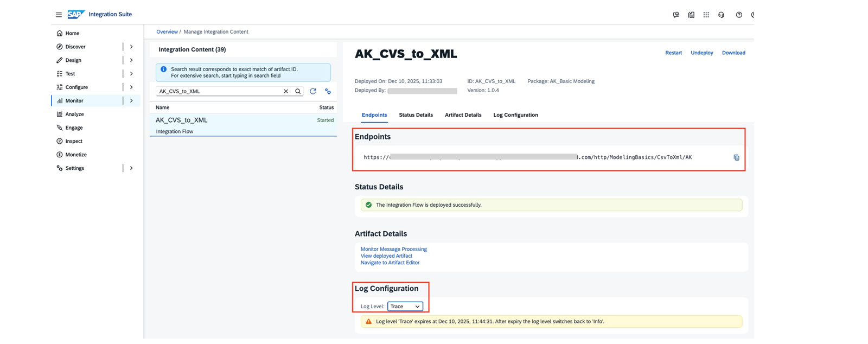Click View deployed Artifact link

(x=386, y=256)
